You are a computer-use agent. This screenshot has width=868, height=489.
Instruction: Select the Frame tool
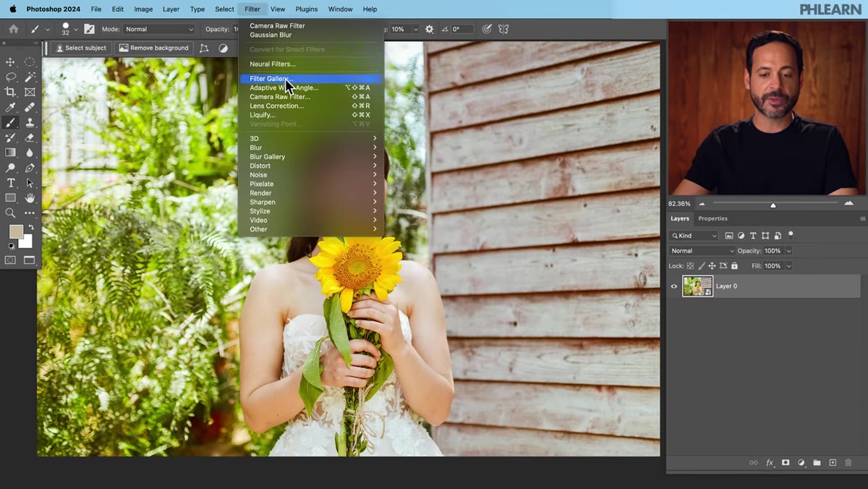[x=30, y=92]
